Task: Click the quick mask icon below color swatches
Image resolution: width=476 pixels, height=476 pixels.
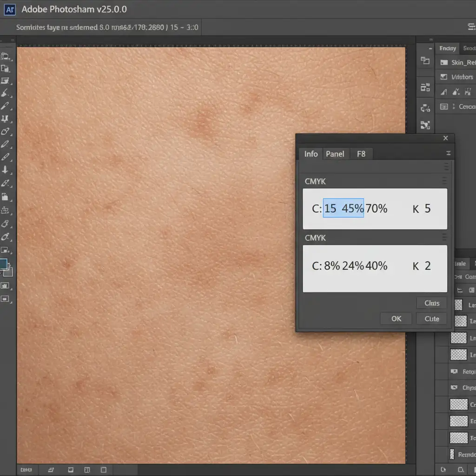Action: tap(6, 285)
